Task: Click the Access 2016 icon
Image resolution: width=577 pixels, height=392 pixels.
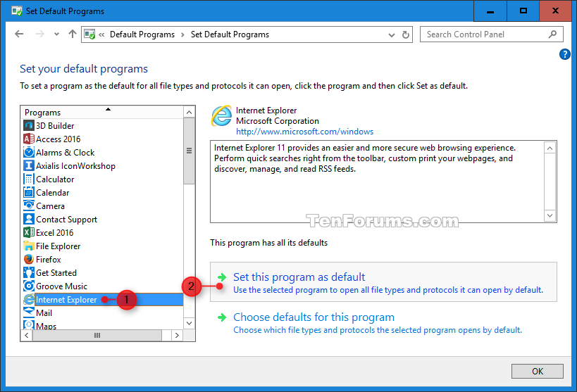Action: [29, 139]
